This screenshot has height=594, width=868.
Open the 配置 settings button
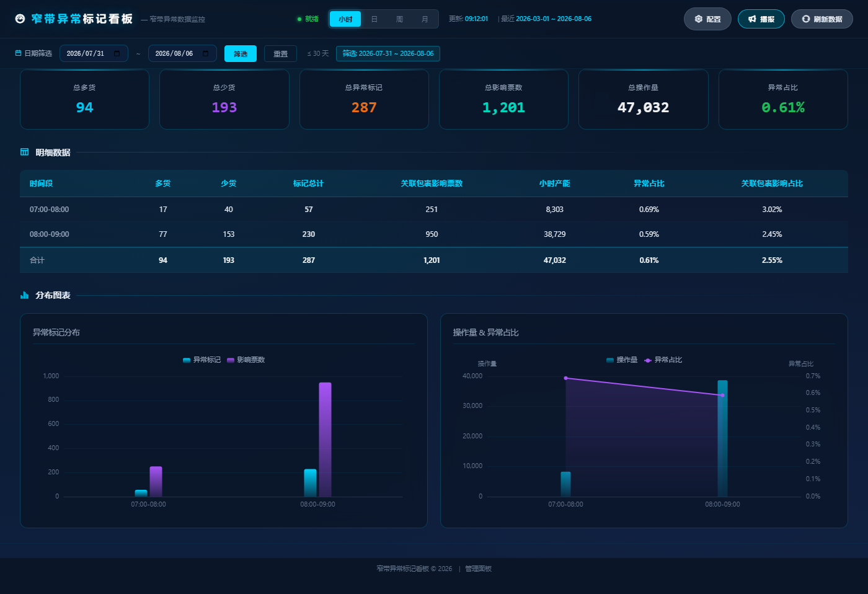click(707, 19)
